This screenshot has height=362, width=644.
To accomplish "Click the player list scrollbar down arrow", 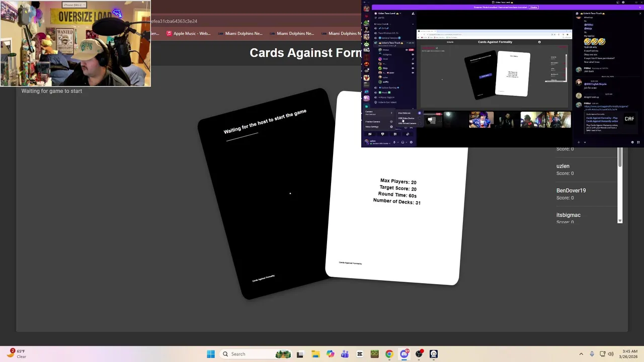I will (620, 221).
